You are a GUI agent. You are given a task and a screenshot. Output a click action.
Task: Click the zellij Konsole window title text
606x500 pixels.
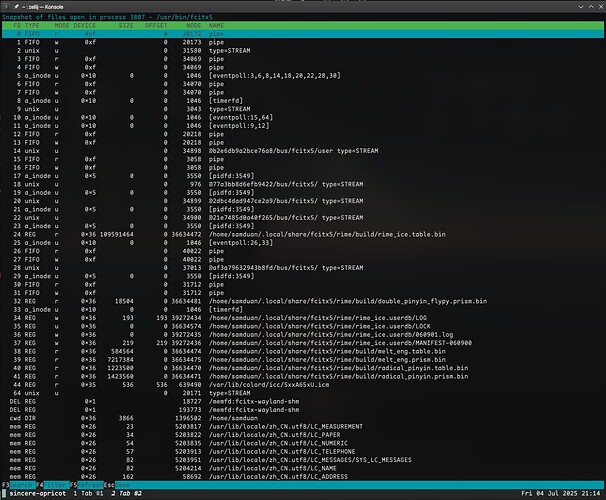[x=43, y=7]
